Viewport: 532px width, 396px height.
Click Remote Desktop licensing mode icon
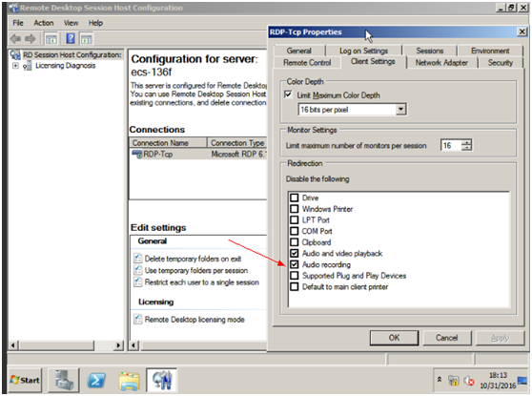[x=137, y=320]
